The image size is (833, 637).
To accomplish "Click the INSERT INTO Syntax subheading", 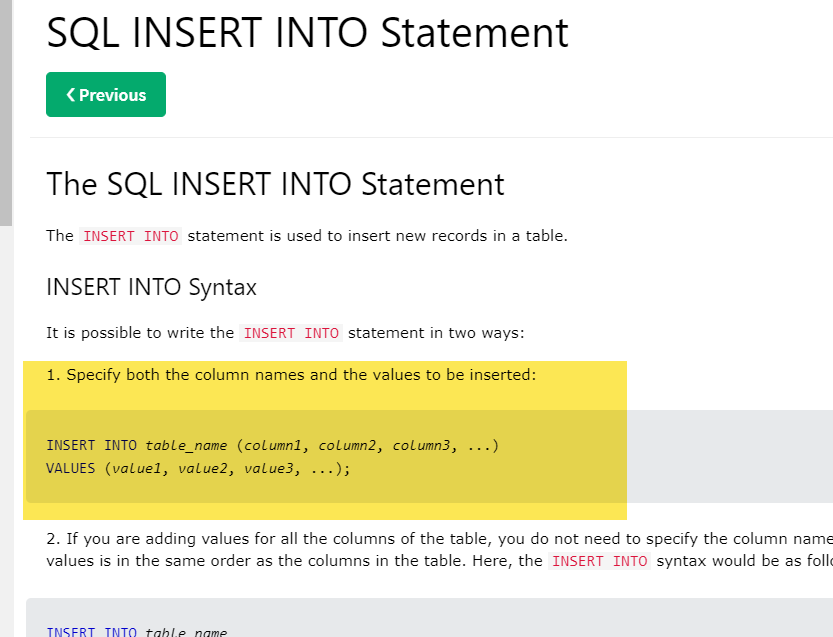I will click(151, 288).
